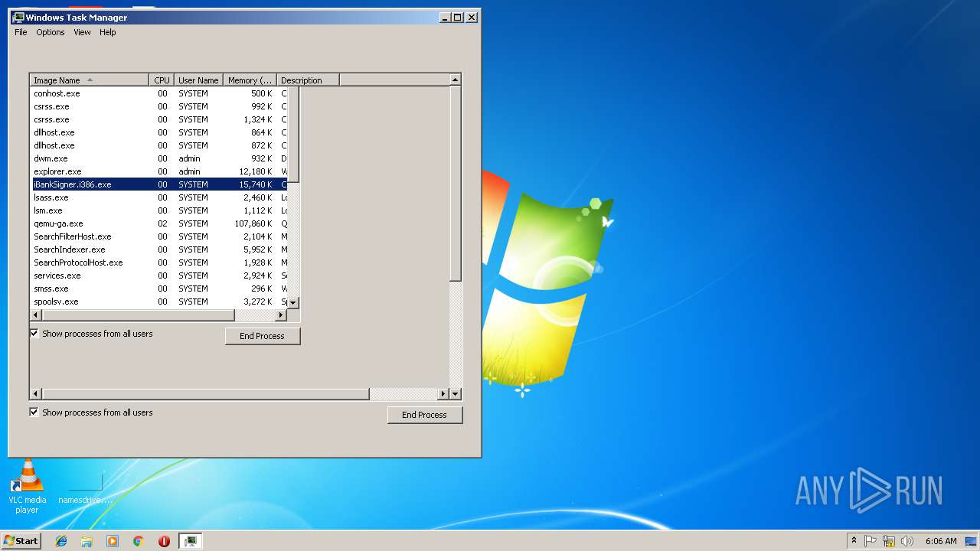Select the spoolsv.exe process

tap(158, 302)
